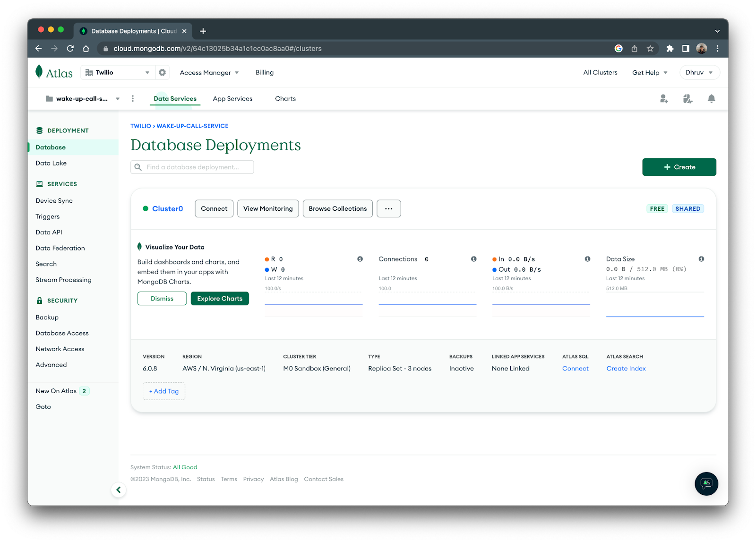
Task: Click info icon for reads and writes chart
Action: click(x=360, y=259)
